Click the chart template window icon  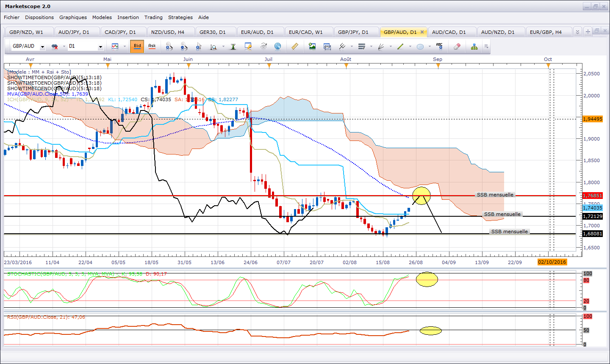pos(327,46)
